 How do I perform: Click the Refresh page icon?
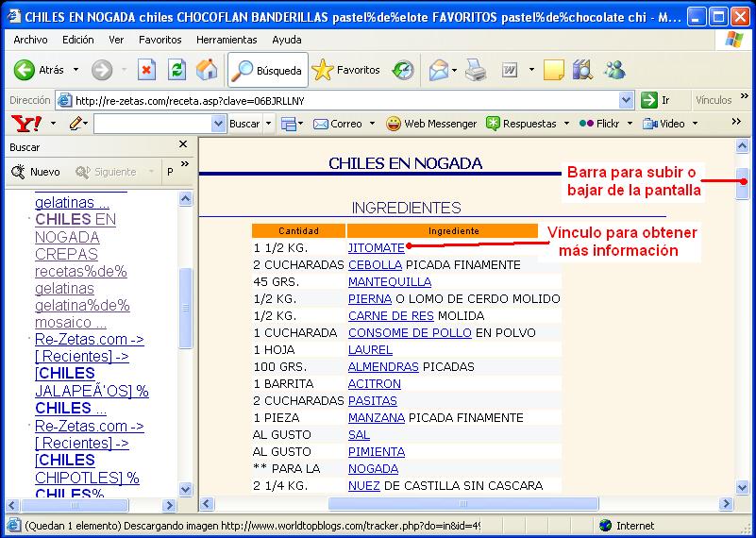point(176,70)
